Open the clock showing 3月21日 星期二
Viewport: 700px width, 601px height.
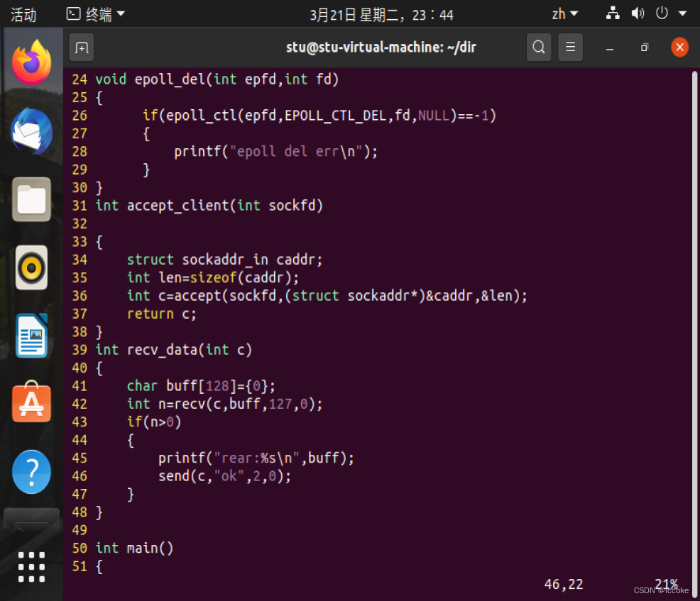click(x=382, y=15)
